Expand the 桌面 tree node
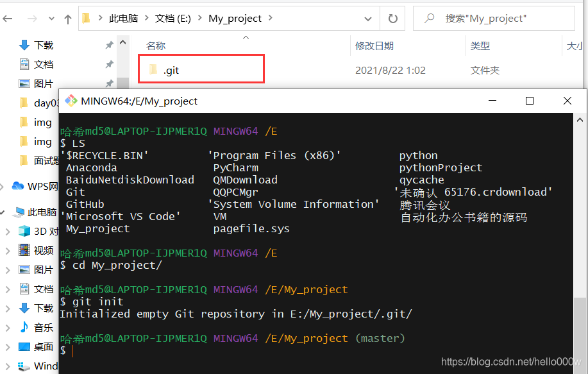The height and width of the screenshot is (374, 588). [8, 347]
